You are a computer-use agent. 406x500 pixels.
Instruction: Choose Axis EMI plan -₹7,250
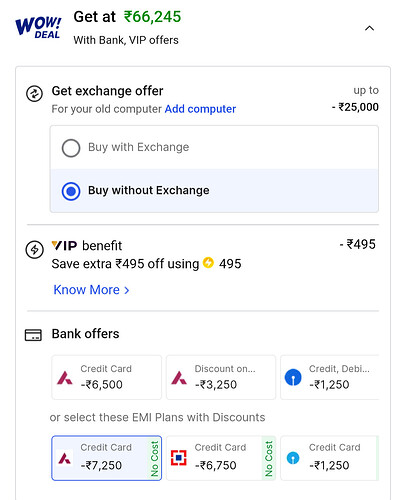click(x=107, y=458)
